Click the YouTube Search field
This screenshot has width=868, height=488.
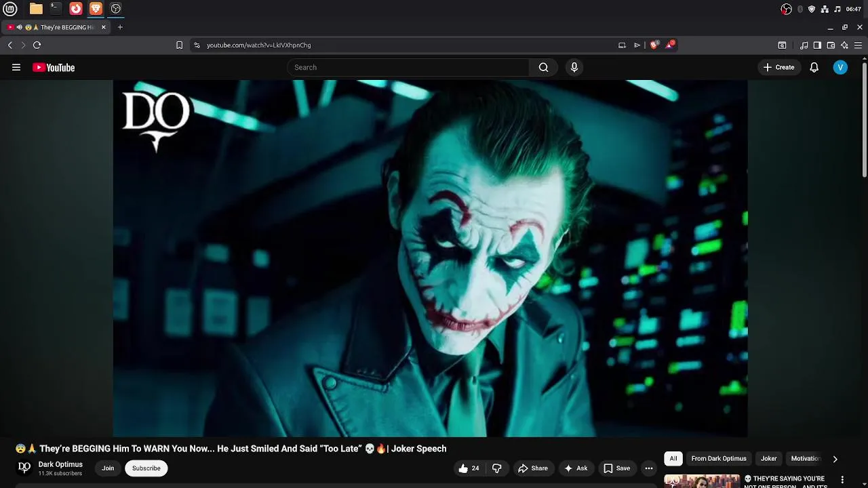(x=408, y=67)
